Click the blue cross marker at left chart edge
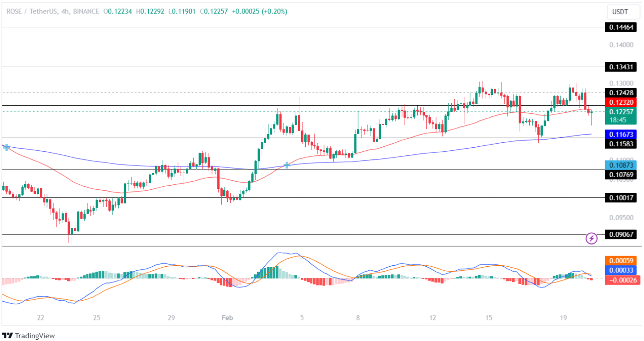644x341 pixels. click(x=6, y=147)
